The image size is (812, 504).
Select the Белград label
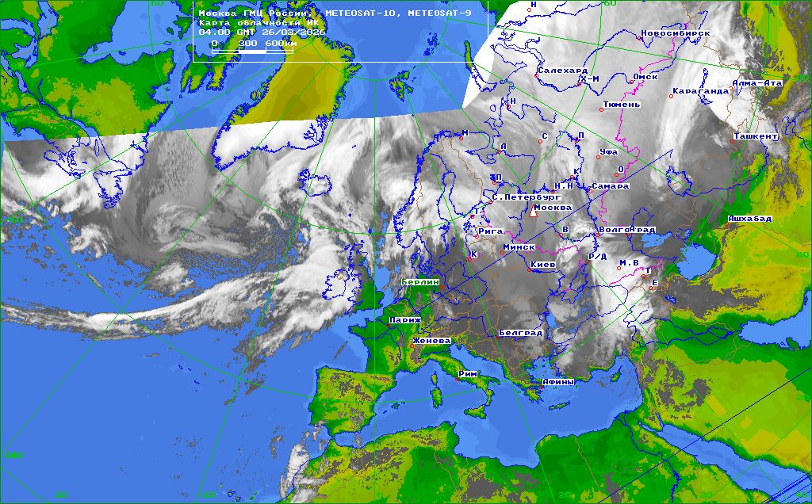click(x=521, y=333)
